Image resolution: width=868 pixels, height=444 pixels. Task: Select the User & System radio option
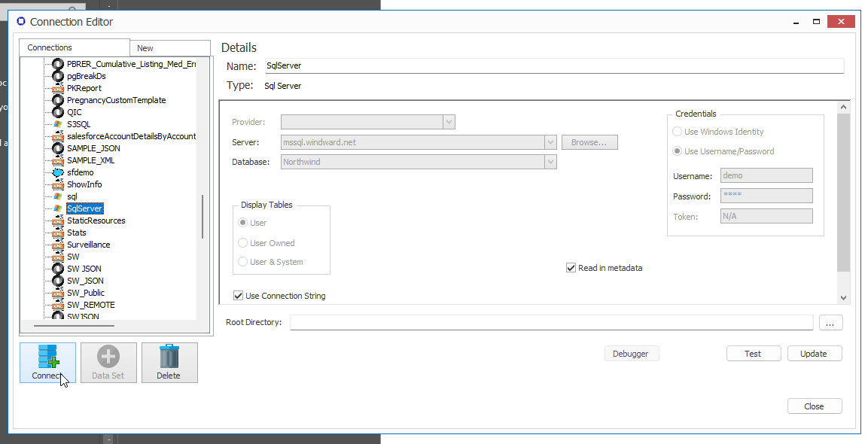tap(242, 262)
